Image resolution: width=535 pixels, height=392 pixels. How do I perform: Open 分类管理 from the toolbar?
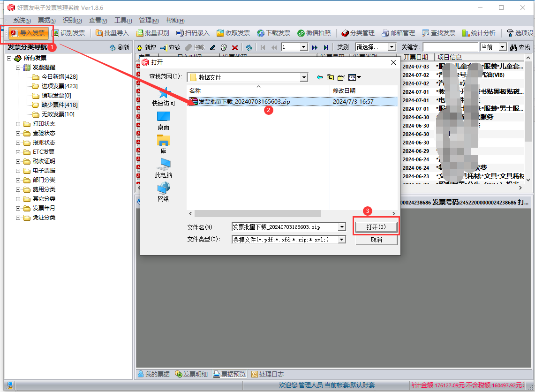tap(358, 33)
